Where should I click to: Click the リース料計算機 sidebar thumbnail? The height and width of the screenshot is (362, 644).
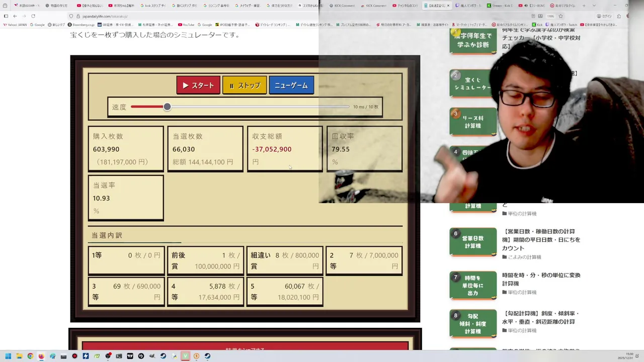coord(472,121)
